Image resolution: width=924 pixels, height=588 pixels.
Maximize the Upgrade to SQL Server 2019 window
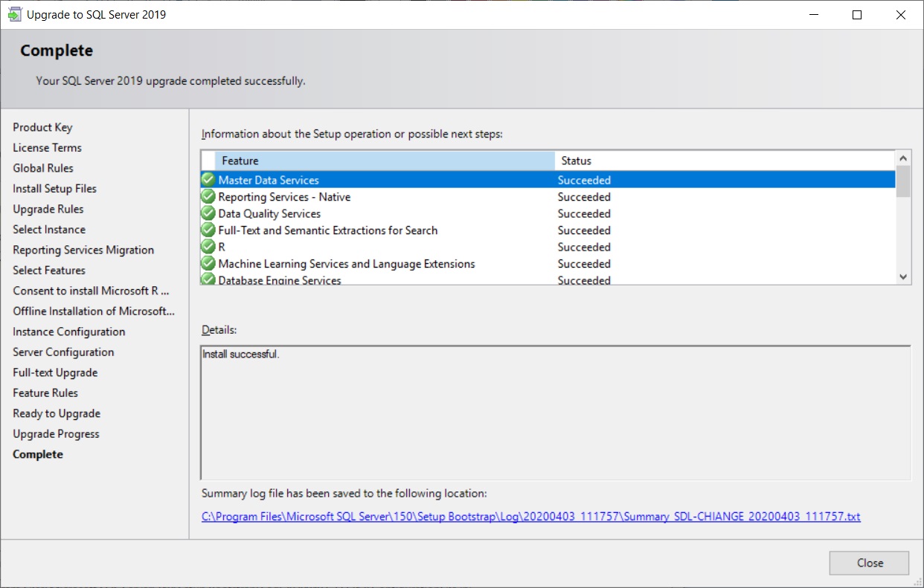[857, 15]
